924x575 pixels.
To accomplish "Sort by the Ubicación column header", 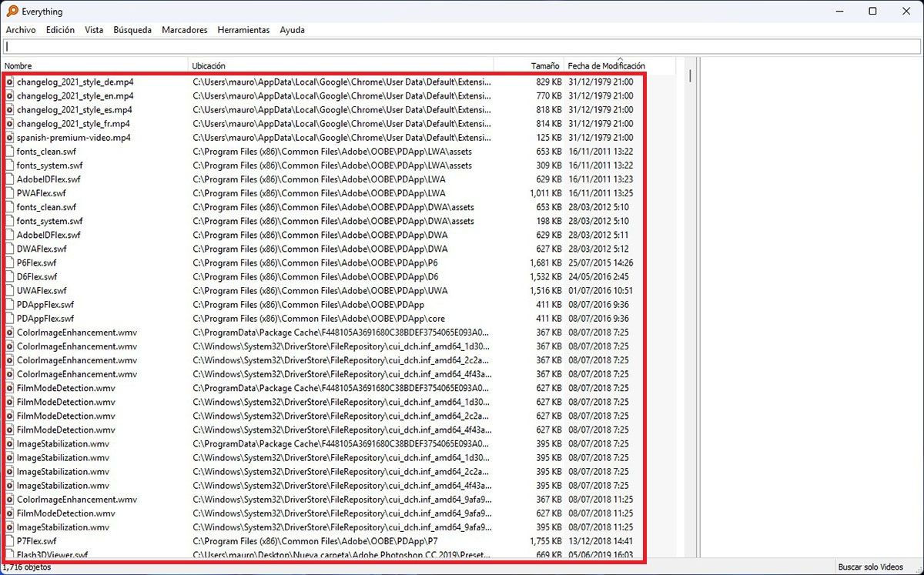I will 341,65.
